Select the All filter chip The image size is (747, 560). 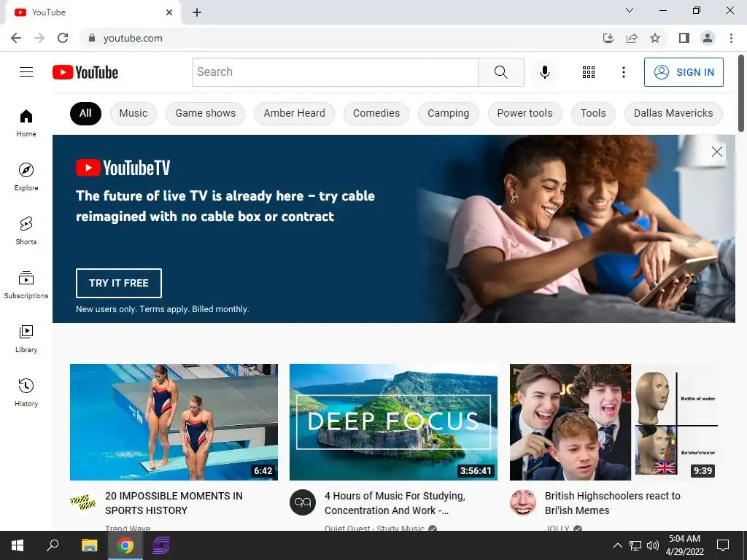tap(85, 113)
